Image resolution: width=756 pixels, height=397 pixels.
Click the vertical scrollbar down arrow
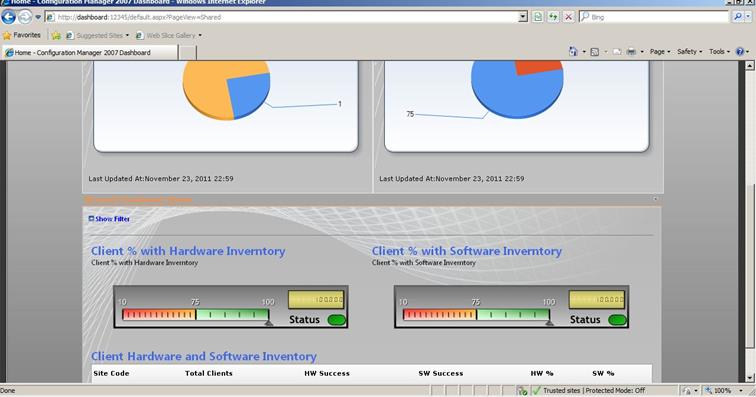tap(750, 378)
